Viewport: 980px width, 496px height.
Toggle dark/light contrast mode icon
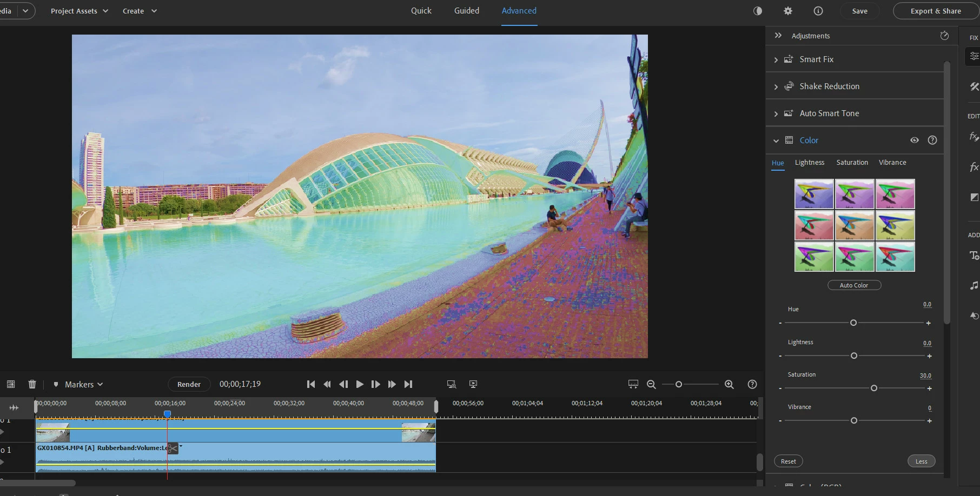(758, 11)
